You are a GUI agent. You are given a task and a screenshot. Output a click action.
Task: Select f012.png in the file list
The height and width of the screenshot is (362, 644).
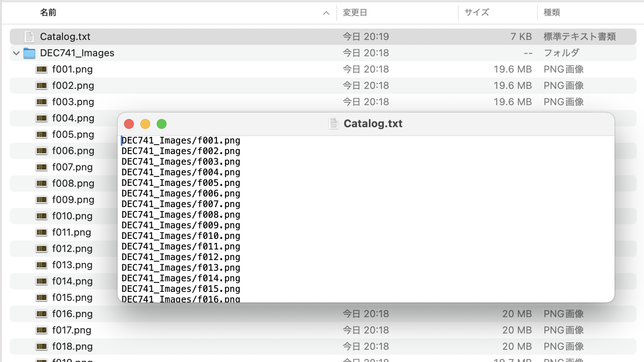point(72,249)
